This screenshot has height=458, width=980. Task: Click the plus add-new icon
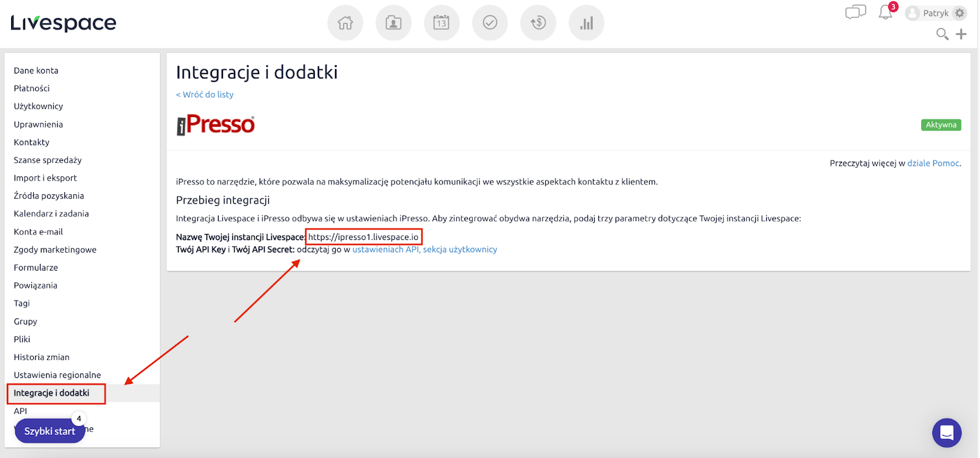961,34
